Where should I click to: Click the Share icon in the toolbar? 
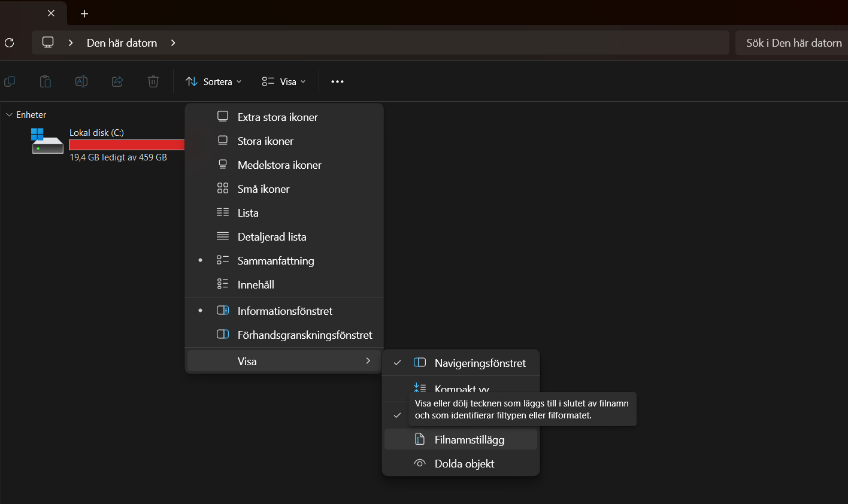pyautogui.click(x=117, y=81)
